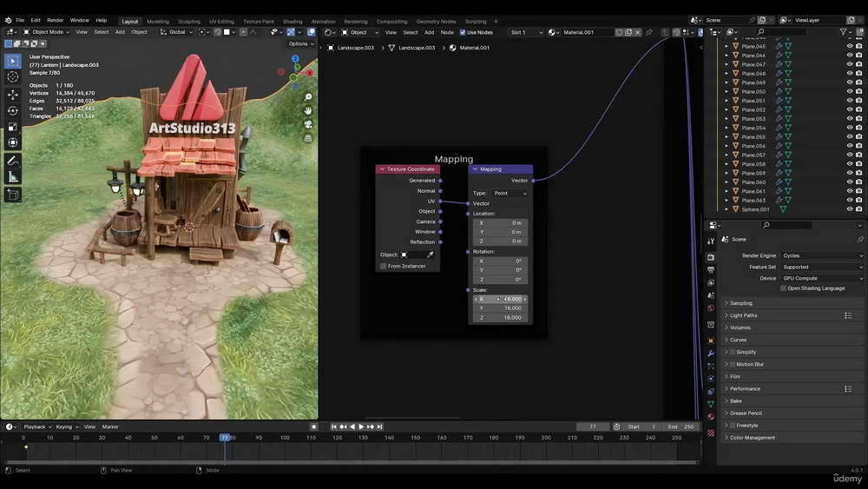Toggle the Use Nodes checkbox
Image resolution: width=868 pixels, height=489 pixels.
pyautogui.click(x=463, y=32)
